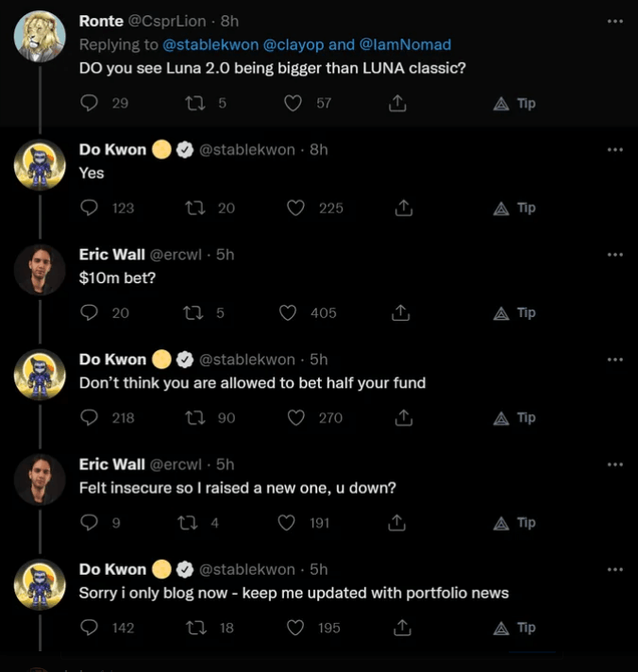Open Eric Wall's profile photo on "$10m bet?"
The width and height of the screenshot is (638, 672).
point(40,273)
